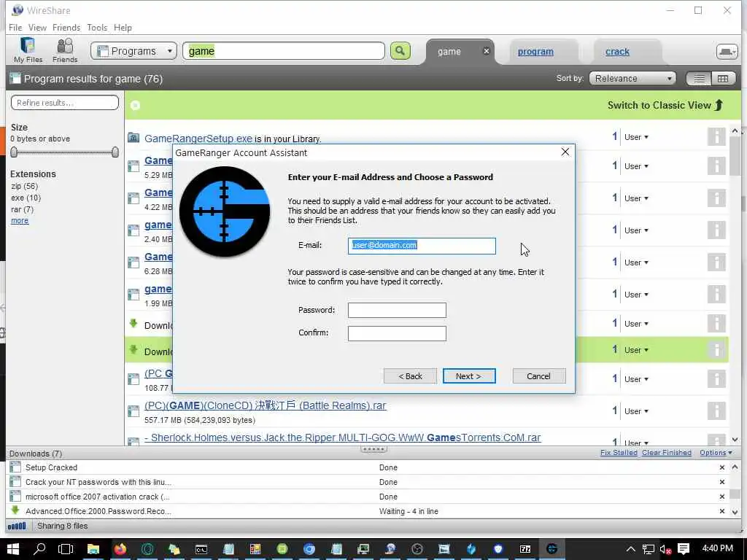Open the View menu
The height and width of the screenshot is (560, 747).
(x=37, y=28)
